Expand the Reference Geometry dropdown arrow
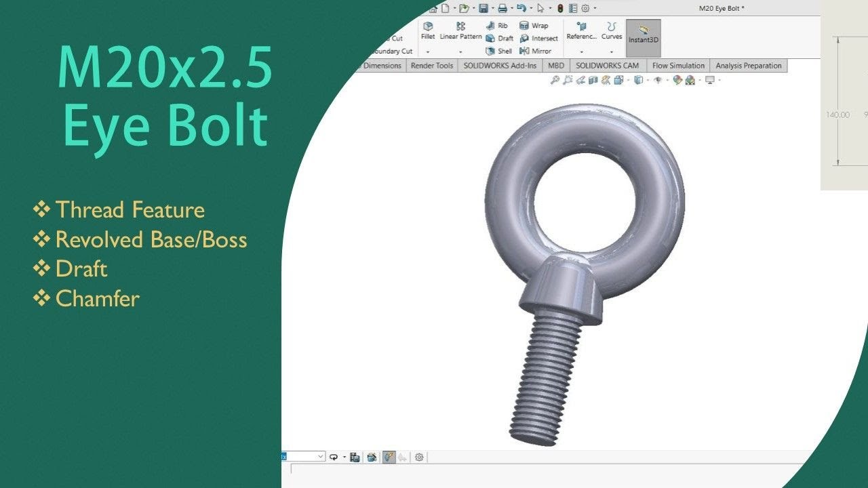This screenshot has height=488, width=868. [x=581, y=52]
